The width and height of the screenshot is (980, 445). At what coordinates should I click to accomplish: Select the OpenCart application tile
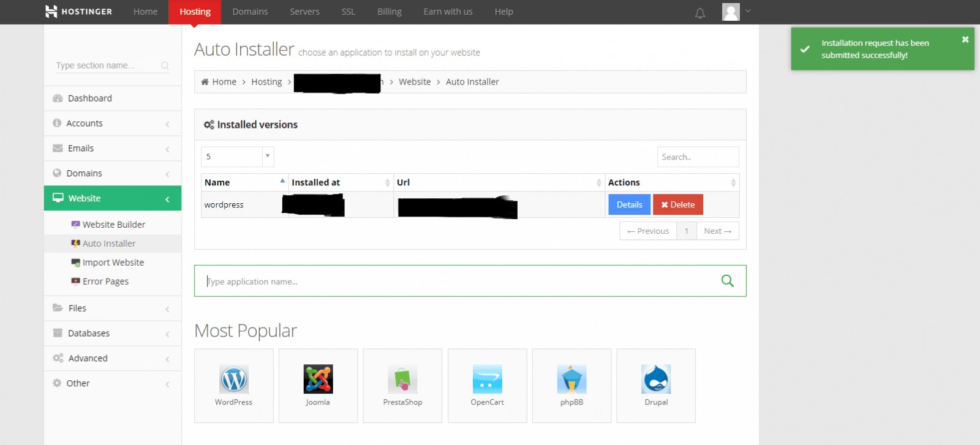click(487, 386)
